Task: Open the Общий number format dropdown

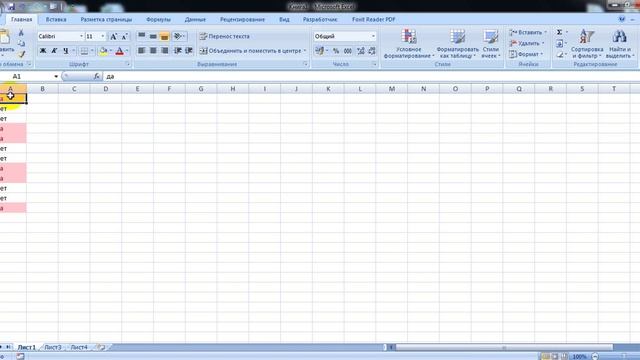Action: 373,36
